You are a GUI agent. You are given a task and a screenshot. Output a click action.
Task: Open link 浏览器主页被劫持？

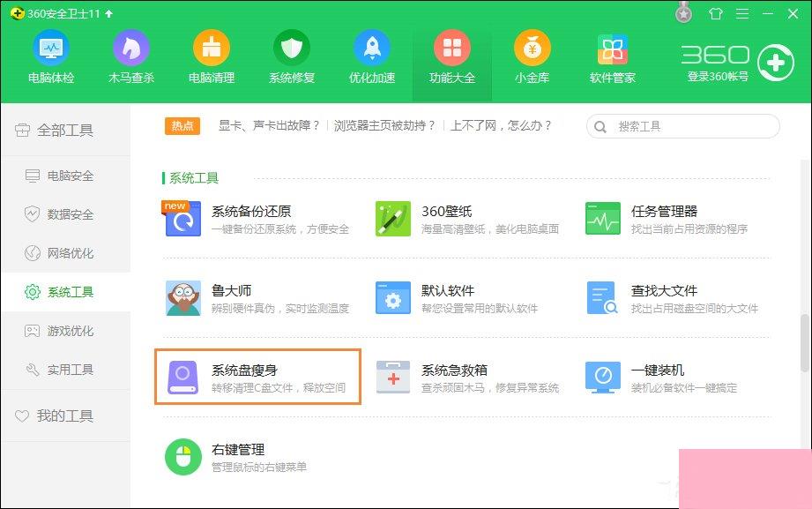(x=384, y=125)
